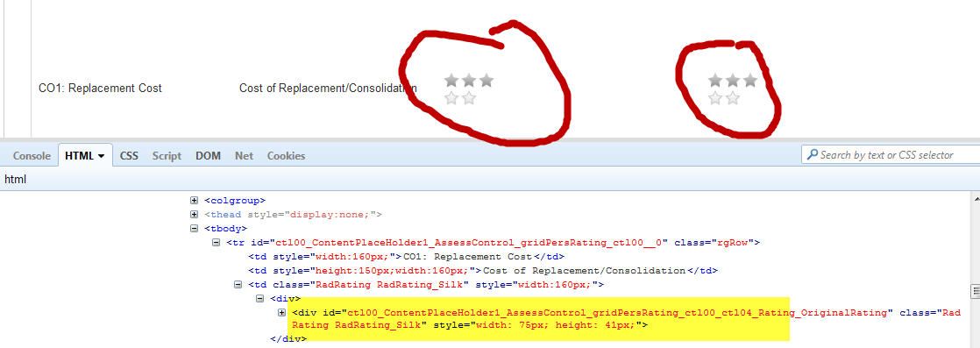The height and width of the screenshot is (348, 980).
Task: Click the Firebug search field
Action: (891, 155)
